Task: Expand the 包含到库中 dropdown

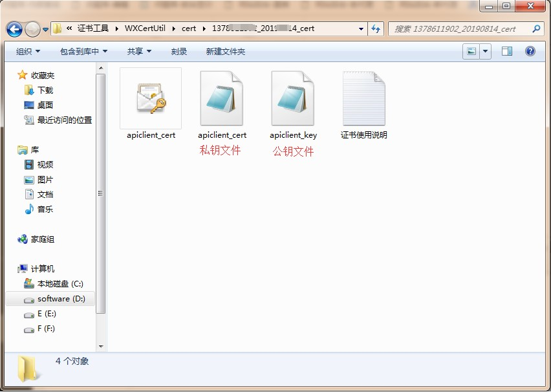Action: 83,51
